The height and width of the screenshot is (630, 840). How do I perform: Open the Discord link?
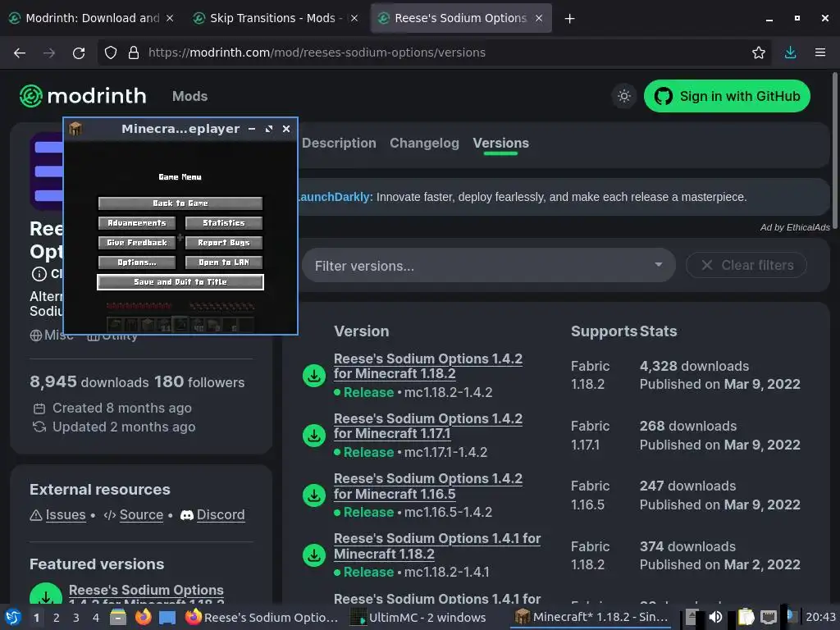(221, 515)
